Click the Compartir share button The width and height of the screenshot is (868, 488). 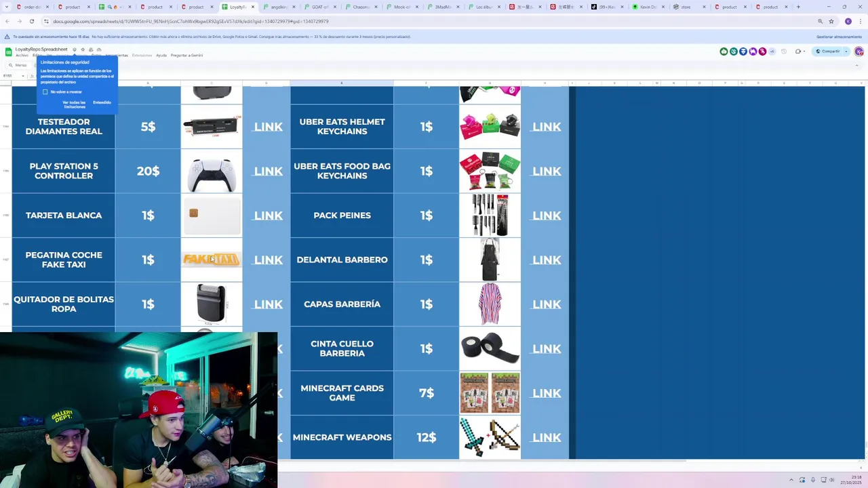click(827, 52)
